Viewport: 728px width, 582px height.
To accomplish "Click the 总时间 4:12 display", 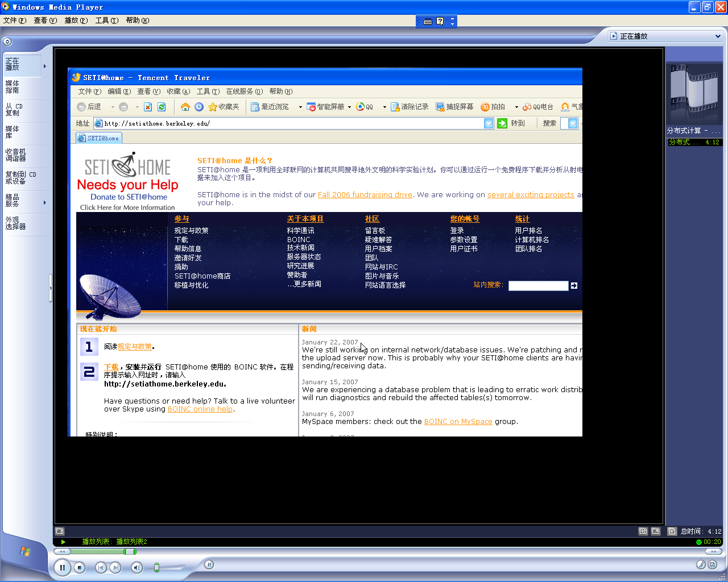I will click(701, 531).
